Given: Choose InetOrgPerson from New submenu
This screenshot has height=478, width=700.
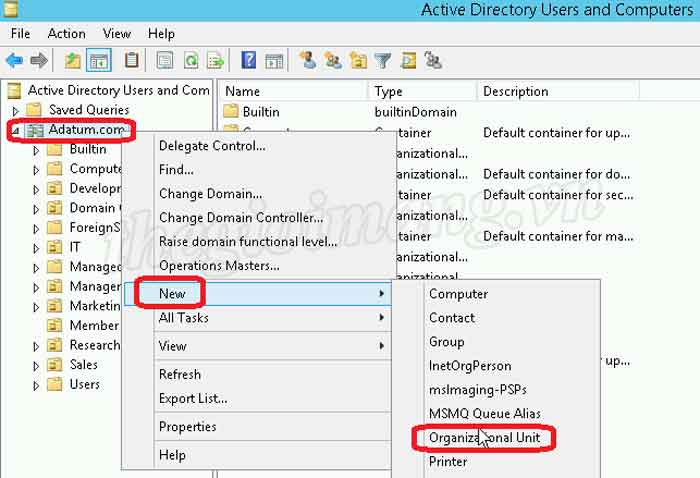Looking at the screenshot, I should click(470, 366).
